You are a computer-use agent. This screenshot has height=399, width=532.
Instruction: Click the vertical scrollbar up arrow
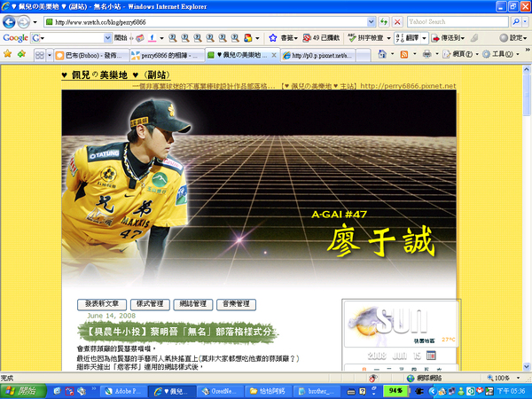[x=526, y=69]
